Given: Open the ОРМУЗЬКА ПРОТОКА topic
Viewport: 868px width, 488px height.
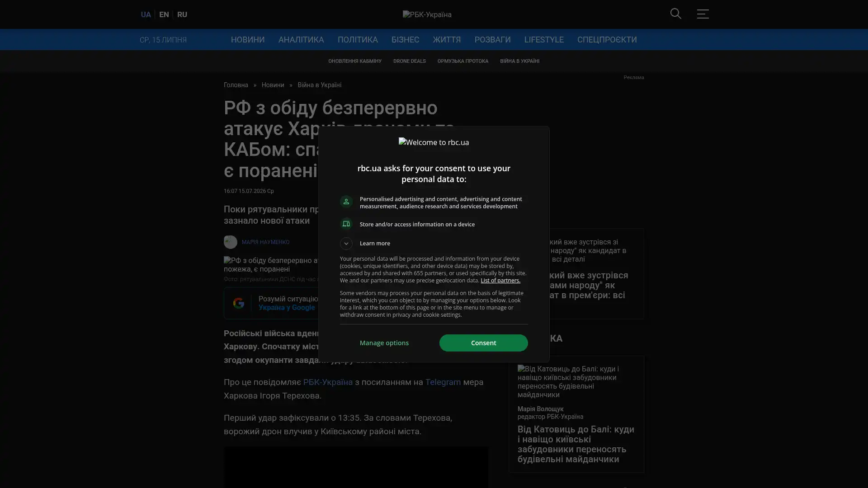Looking at the screenshot, I should 462,61.
